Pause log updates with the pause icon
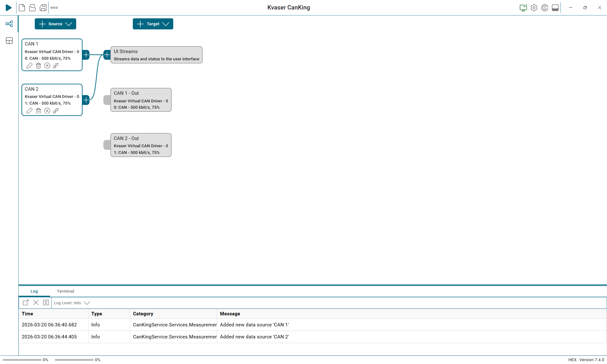This screenshot has height=364, width=607. click(x=46, y=303)
